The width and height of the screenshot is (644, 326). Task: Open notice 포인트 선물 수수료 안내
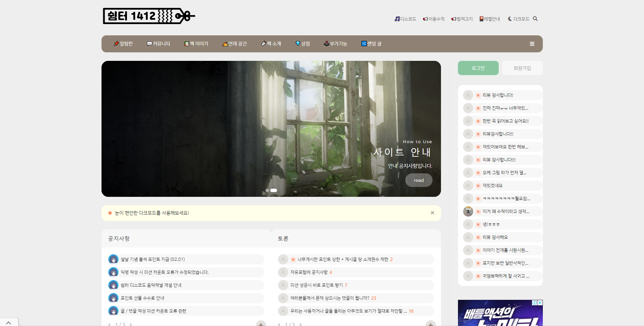pyautogui.click(x=143, y=298)
